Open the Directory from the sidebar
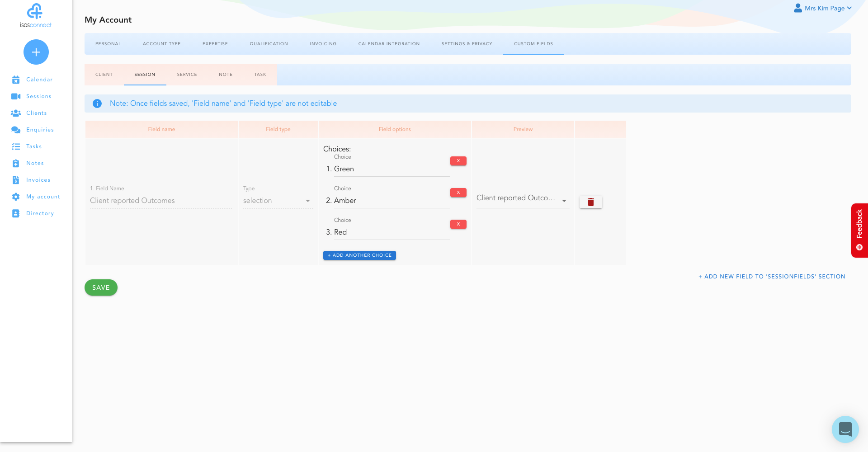This screenshot has width=868, height=452. pos(16,213)
